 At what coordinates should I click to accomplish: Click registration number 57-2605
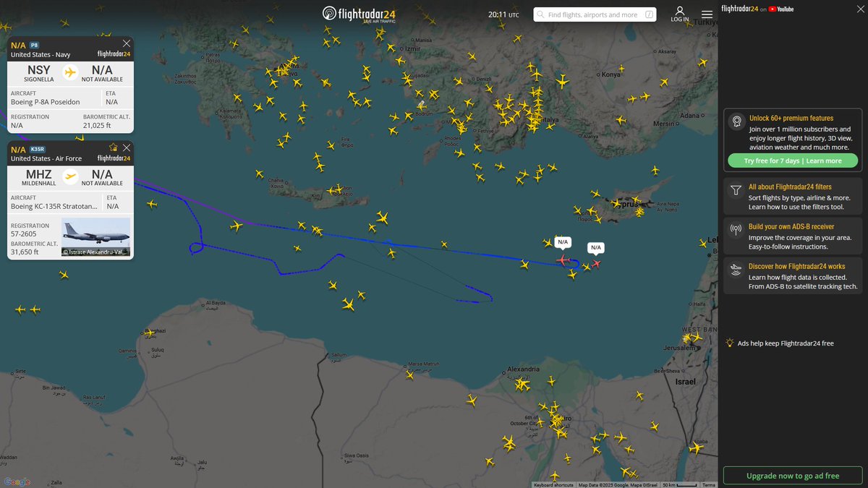[x=25, y=234]
